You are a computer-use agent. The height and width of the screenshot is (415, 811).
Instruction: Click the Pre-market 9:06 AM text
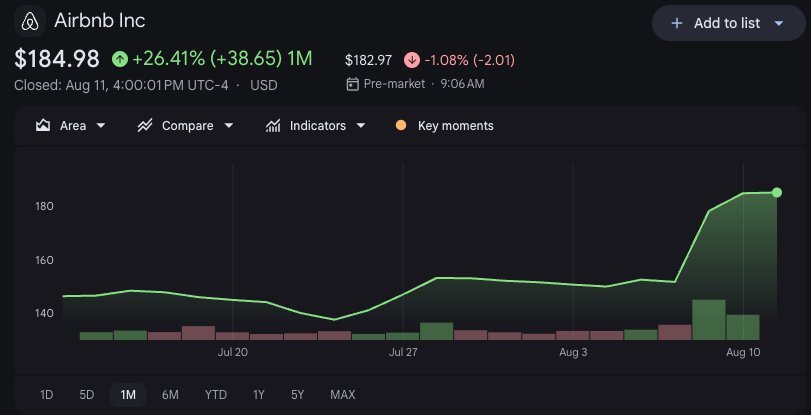tap(424, 84)
